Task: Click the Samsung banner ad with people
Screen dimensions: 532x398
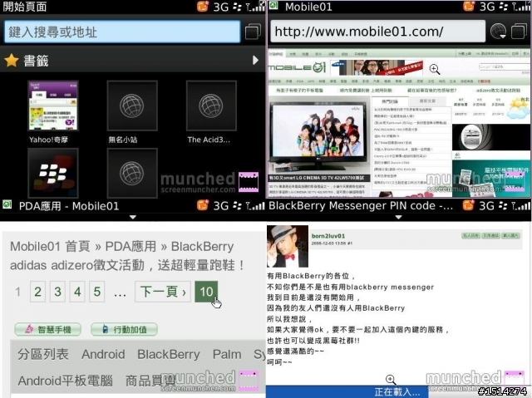Action: (377, 67)
